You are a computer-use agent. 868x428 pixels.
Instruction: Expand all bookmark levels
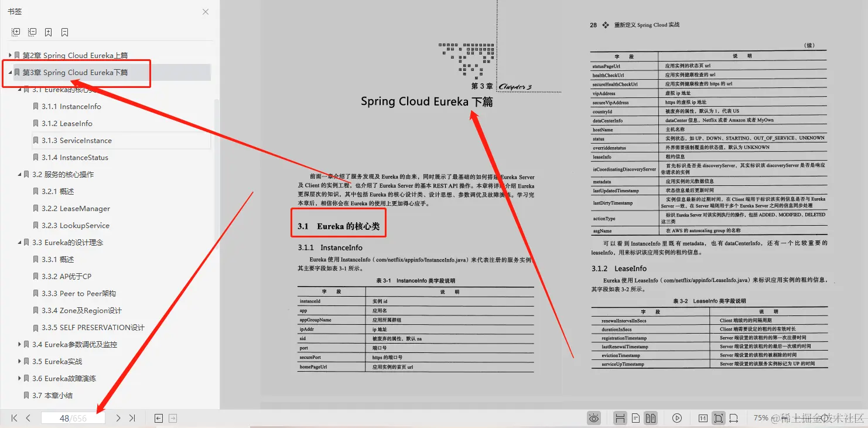(x=15, y=32)
